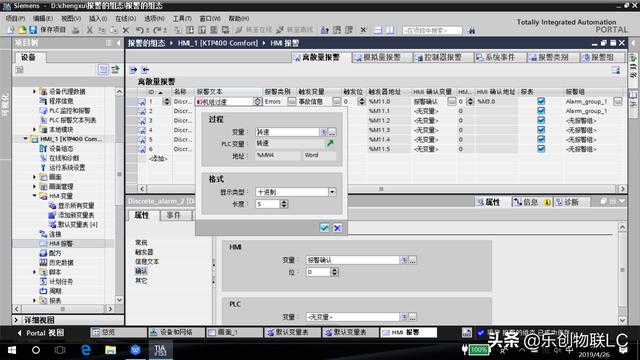
Task: Toggle report checkbox for alarm row 1
Action: [x=541, y=101]
